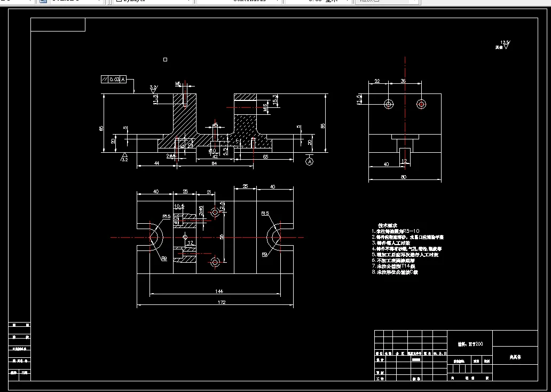Select the 144 dimension in the top view
Viewport: 551px width, 392px height.
(x=219, y=291)
